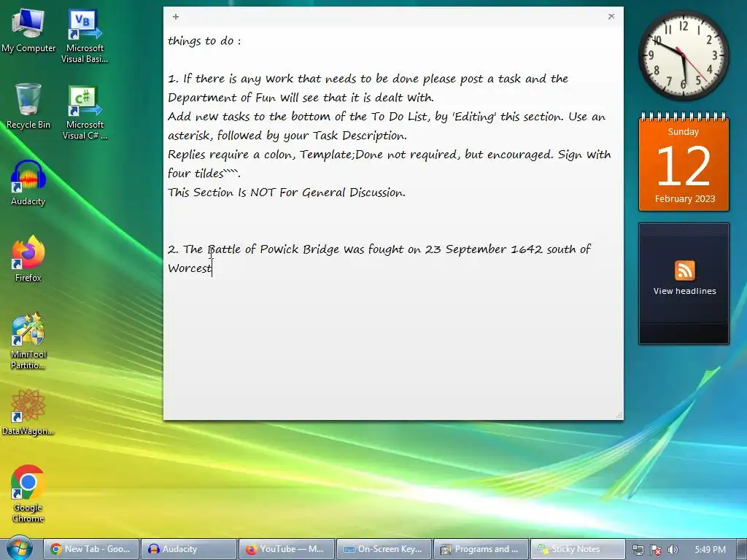Click the 'asterisk, followed by your Task Description' line
747x560 pixels.
pos(287,136)
